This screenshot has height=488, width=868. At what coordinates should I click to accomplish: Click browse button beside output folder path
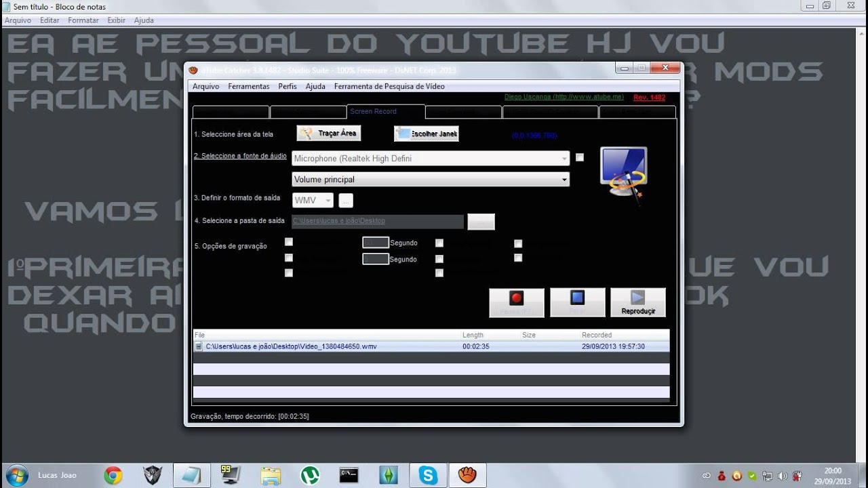[481, 222]
